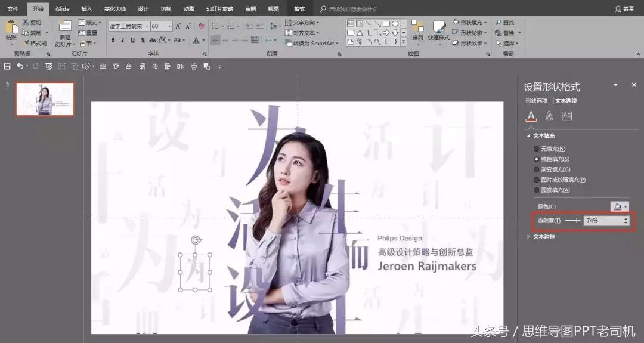Switch to the Design (设计) tab
The height and width of the screenshot is (343, 644).
tap(143, 8)
